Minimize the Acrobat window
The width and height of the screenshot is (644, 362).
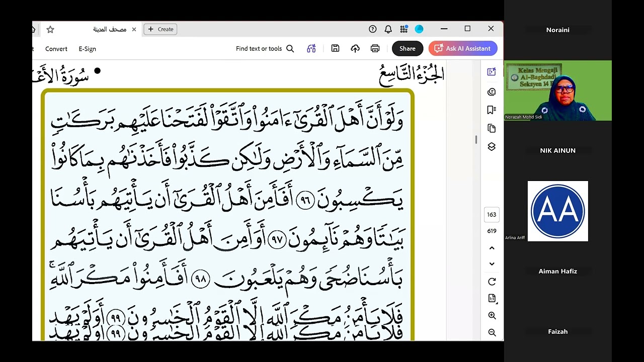(444, 29)
